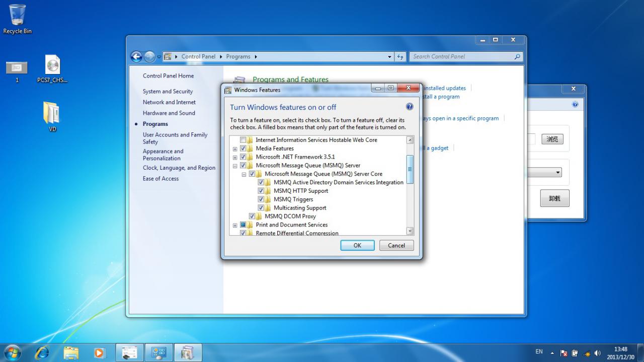This screenshot has height=362, width=644.
Task: Open Appearance and Personalization link
Action: [x=163, y=155]
